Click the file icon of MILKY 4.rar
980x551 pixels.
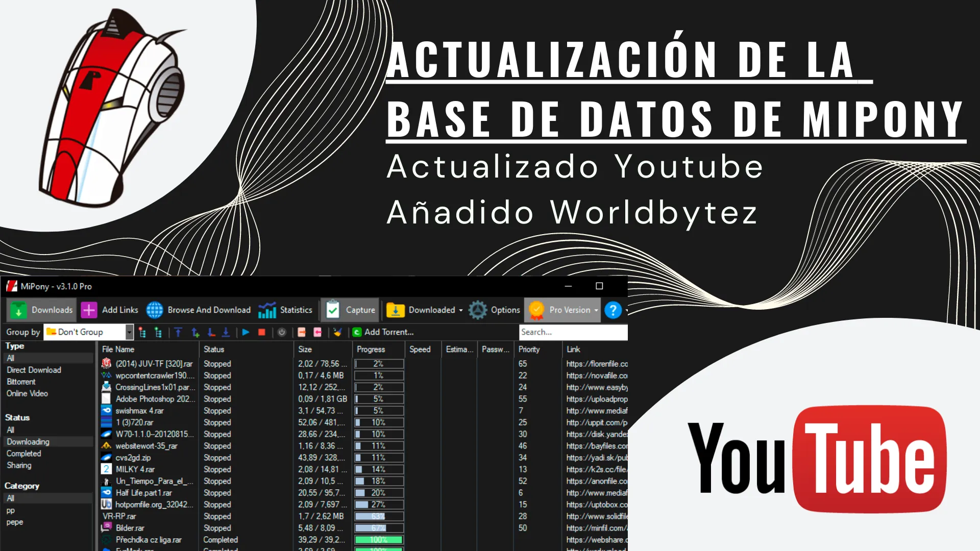point(106,469)
